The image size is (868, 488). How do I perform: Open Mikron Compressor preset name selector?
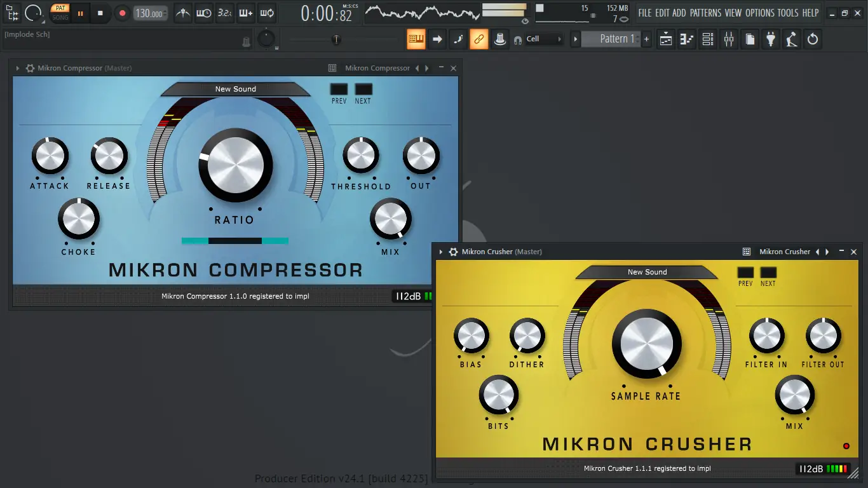pyautogui.click(x=377, y=68)
